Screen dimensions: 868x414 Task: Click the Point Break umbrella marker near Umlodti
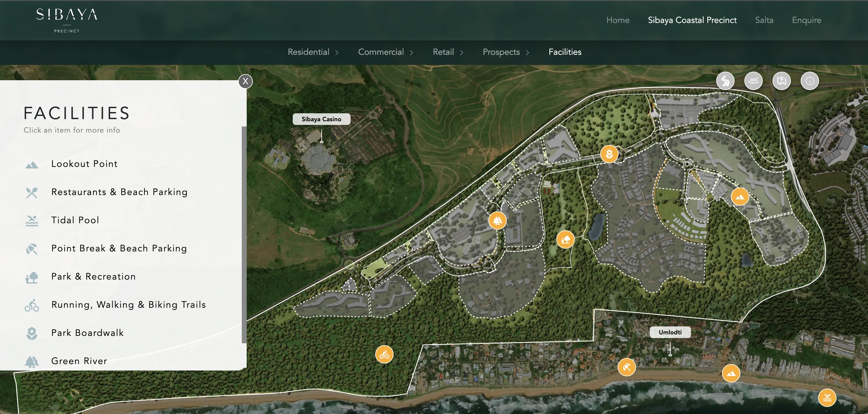(627, 367)
